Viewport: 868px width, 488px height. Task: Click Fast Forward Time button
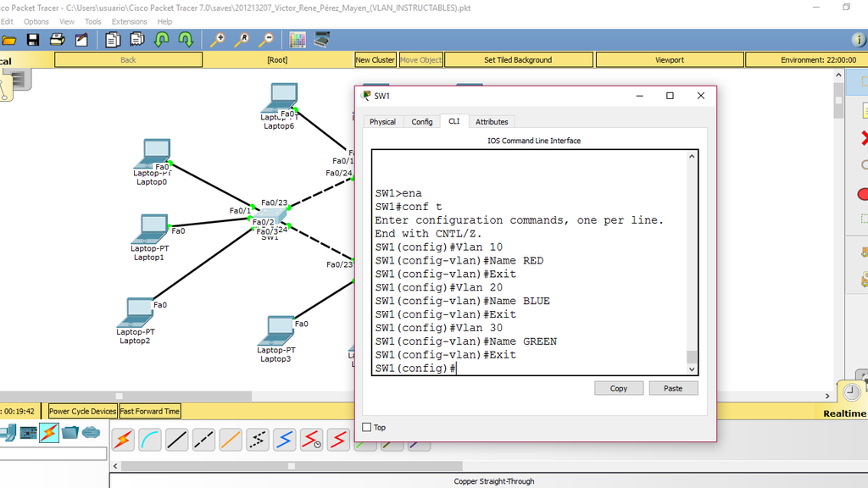point(150,411)
